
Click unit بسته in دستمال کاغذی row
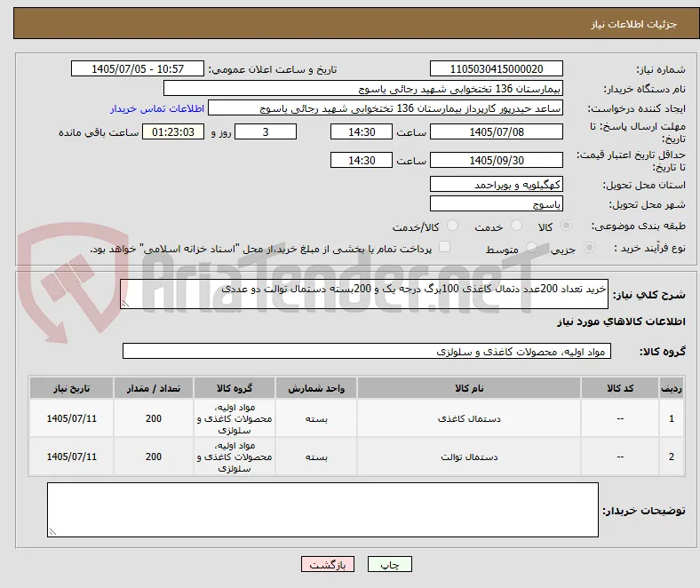click(x=316, y=418)
